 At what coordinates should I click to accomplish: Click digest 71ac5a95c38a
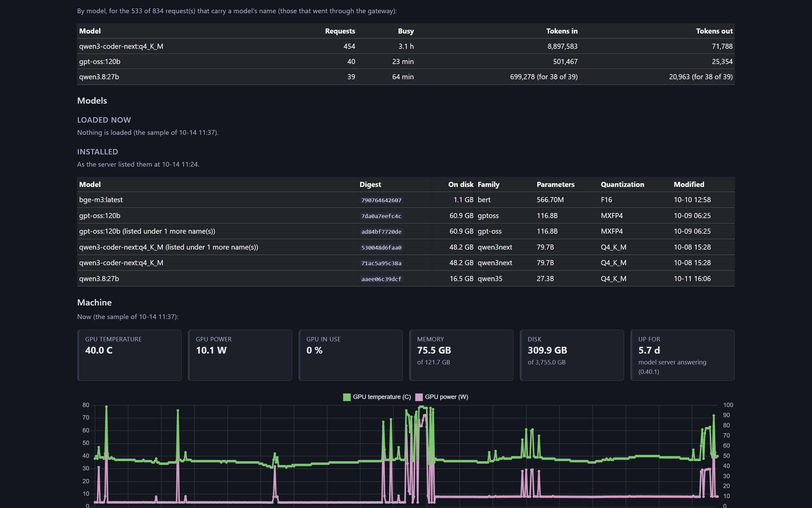(x=381, y=263)
